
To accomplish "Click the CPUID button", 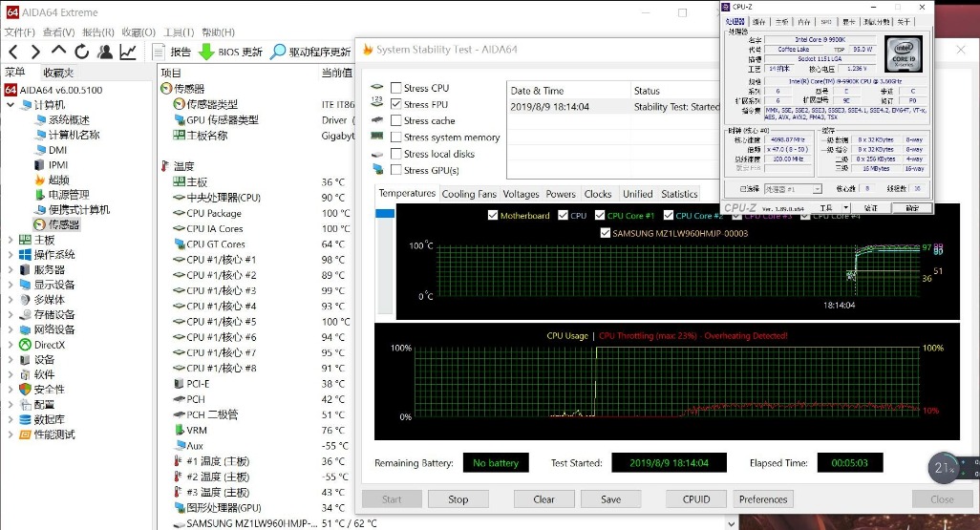I will click(696, 499).
